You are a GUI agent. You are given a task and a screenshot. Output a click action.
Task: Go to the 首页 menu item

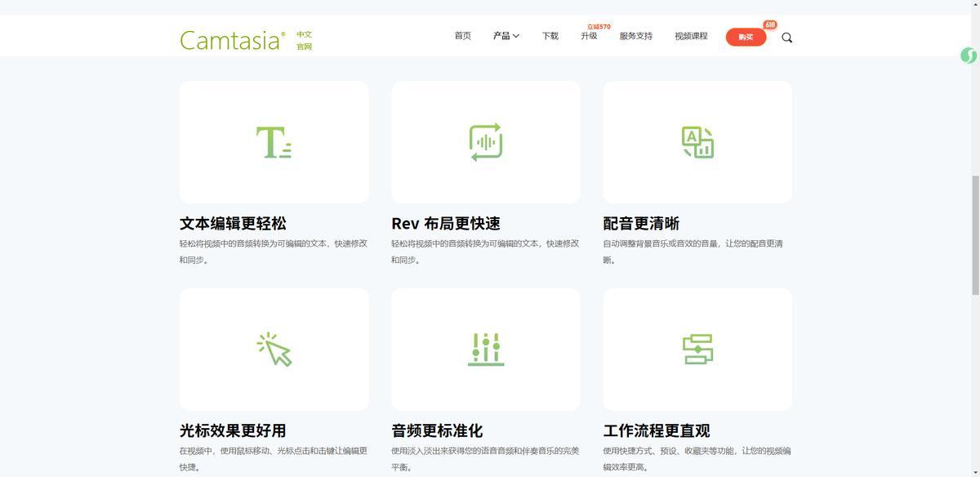coord(463,36)
